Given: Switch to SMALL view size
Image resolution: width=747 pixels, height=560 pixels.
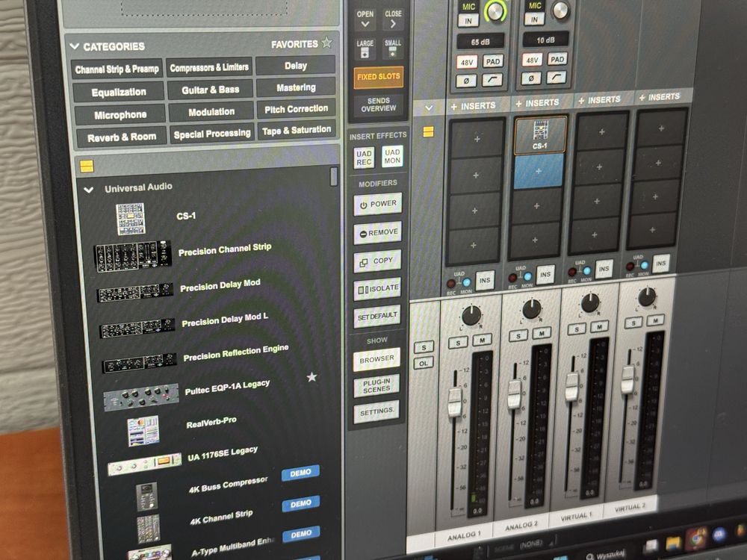Looking at the screenshot, I should click(x=393, y=48).
